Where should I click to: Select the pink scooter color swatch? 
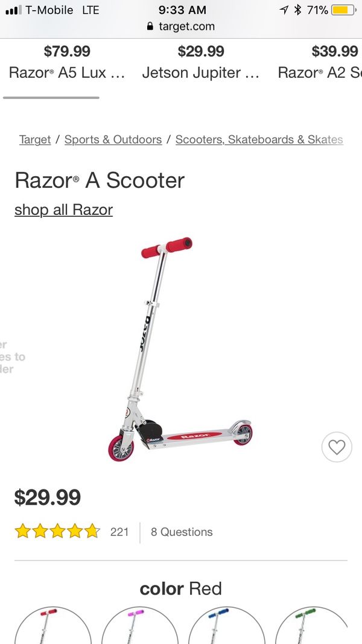tap(140, 625)
